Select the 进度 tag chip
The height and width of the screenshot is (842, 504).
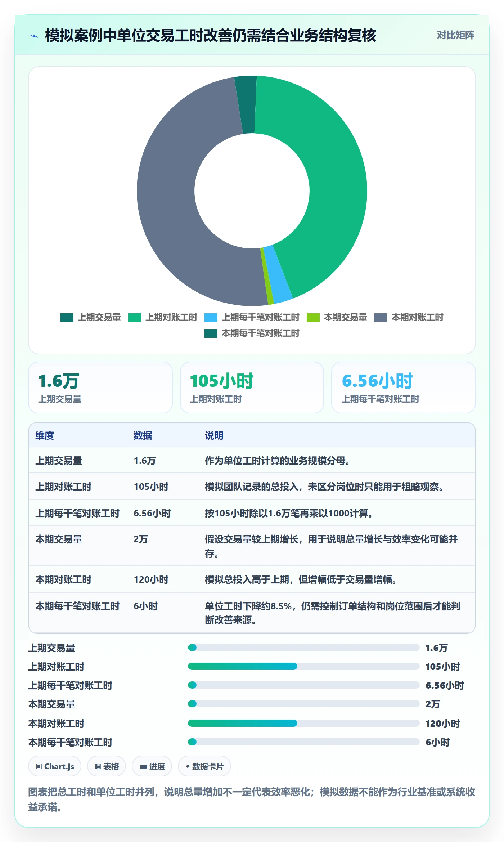click(152, 766)
